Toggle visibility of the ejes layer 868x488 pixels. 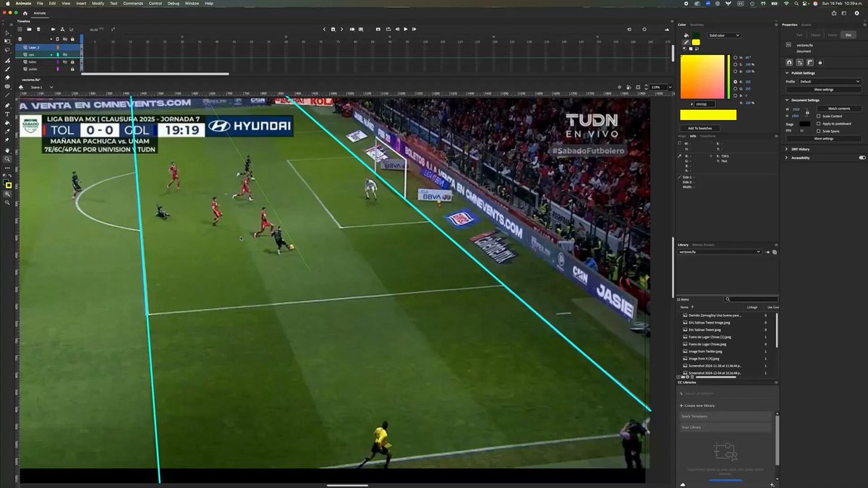[x=65, y=55]
